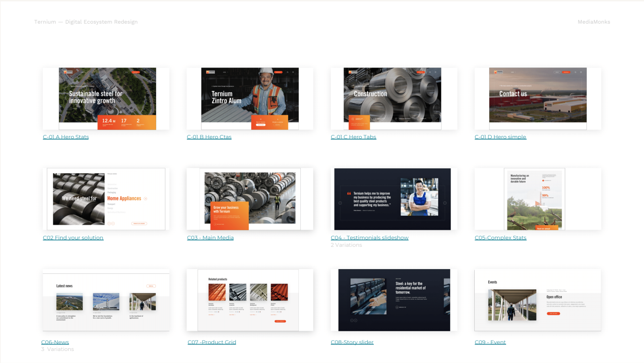Select the Manufacturing an innovative future thumbnail

[538, 199]
